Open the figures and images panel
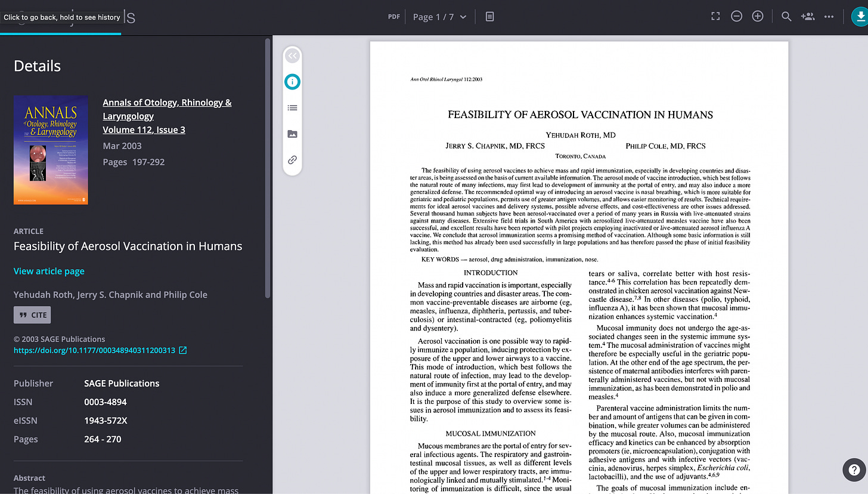 click(292, 134)
